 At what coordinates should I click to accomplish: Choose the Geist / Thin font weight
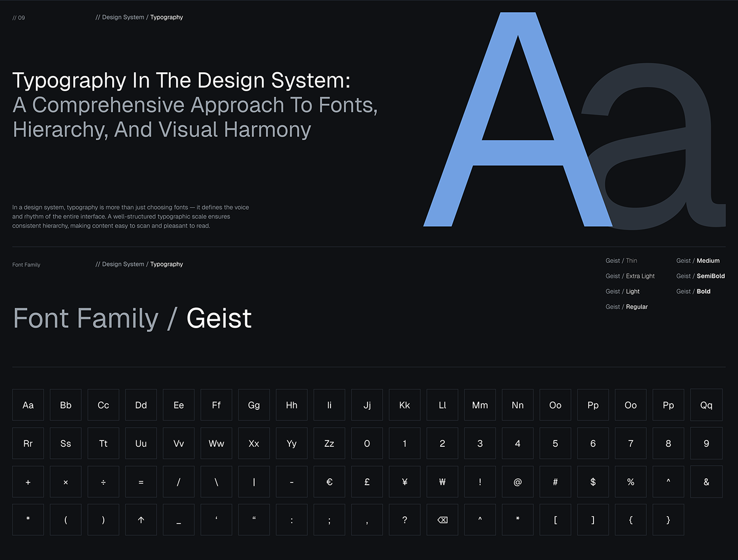tap(621, 261)
